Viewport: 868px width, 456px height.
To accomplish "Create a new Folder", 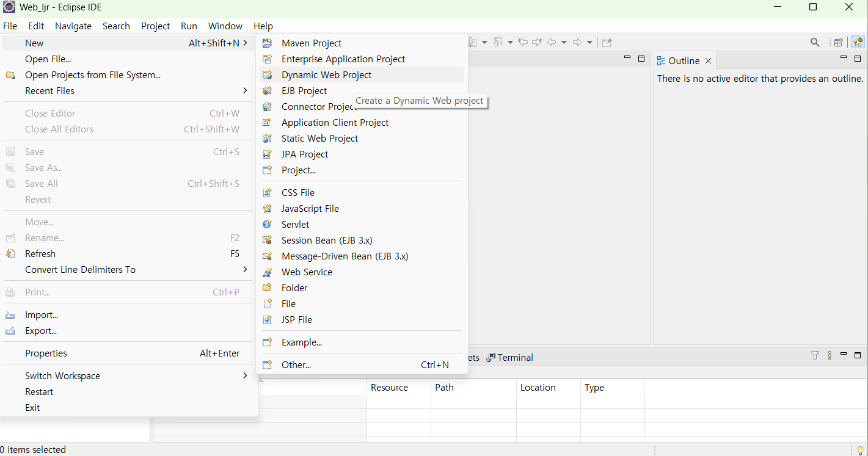I will coord(362,288).
